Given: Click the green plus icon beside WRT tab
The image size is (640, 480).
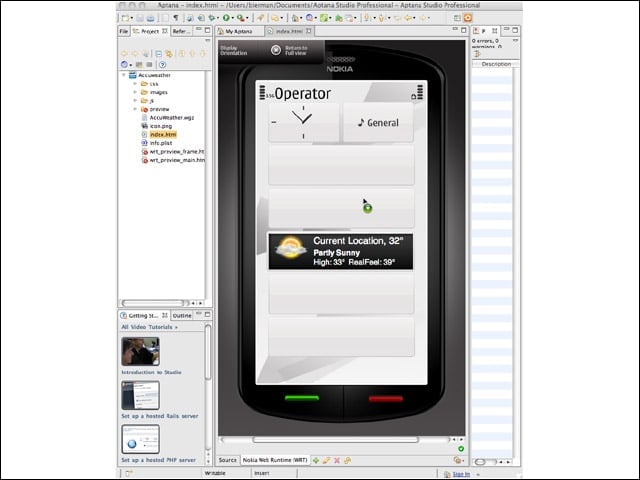Looking at the screenshot, I should pyautogui.click(x=316, y=460).
